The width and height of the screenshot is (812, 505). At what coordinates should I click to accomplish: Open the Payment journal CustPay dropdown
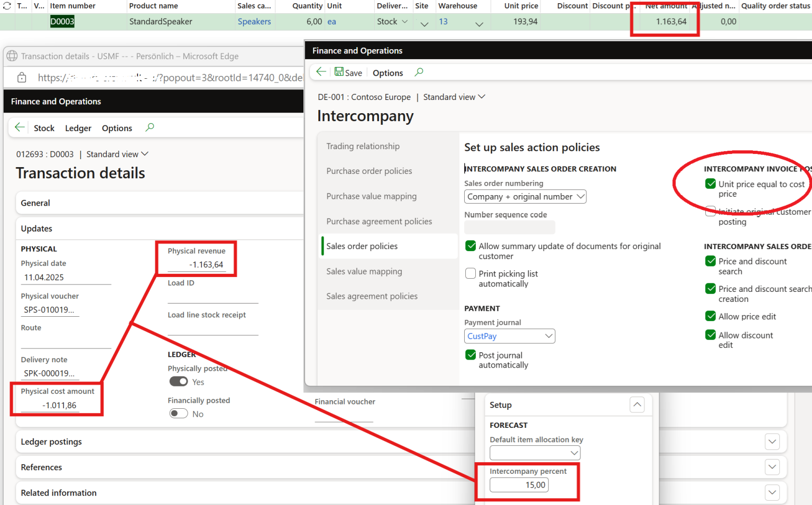(x=510, y=336)
